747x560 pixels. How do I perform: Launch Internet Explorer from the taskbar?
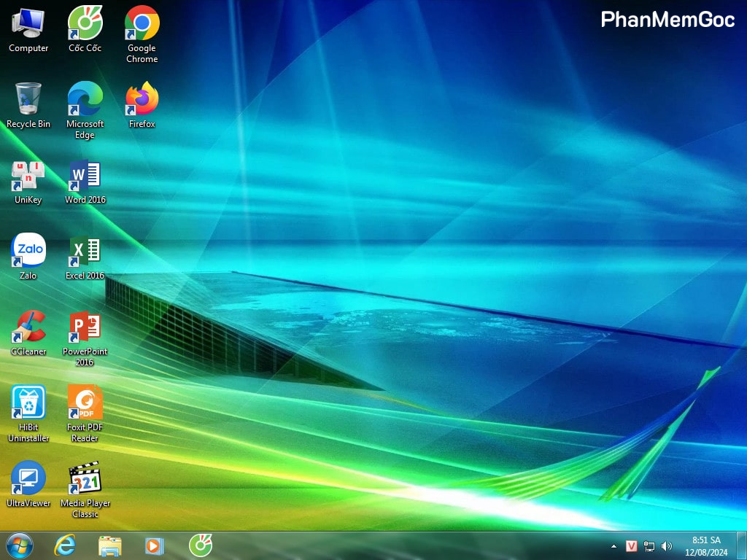[65, 545]
